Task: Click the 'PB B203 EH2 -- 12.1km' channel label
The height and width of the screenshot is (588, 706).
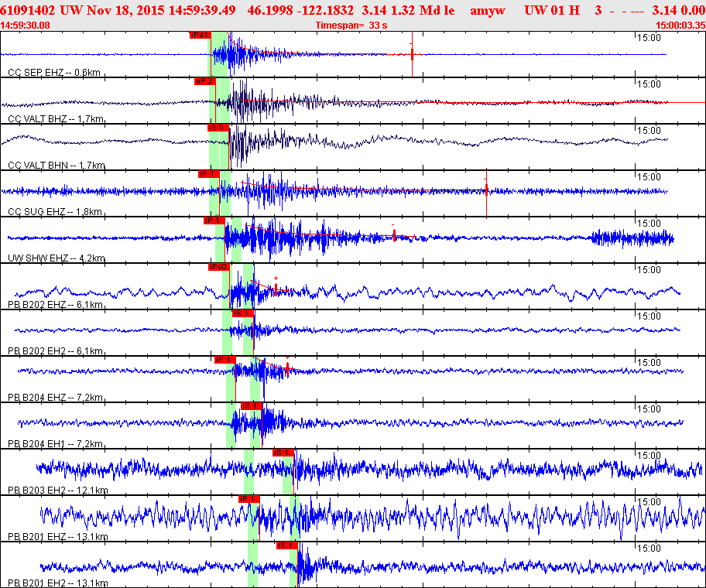Action: [57, 490]
